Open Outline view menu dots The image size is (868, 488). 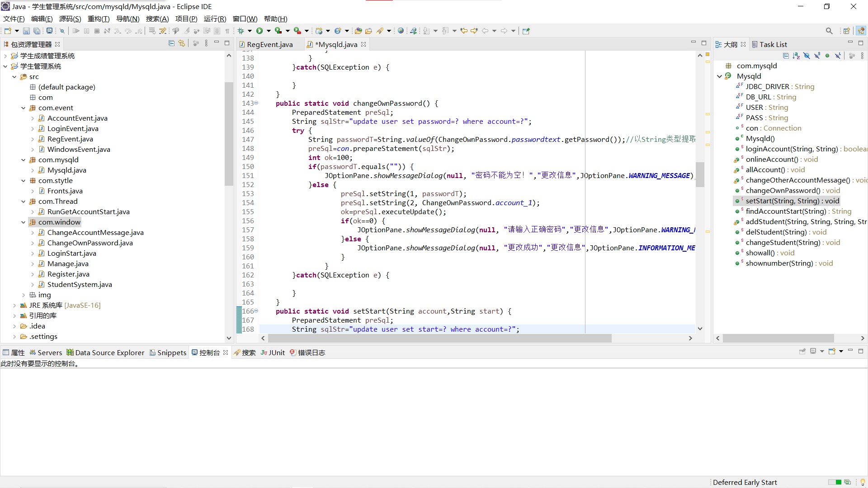862,56
